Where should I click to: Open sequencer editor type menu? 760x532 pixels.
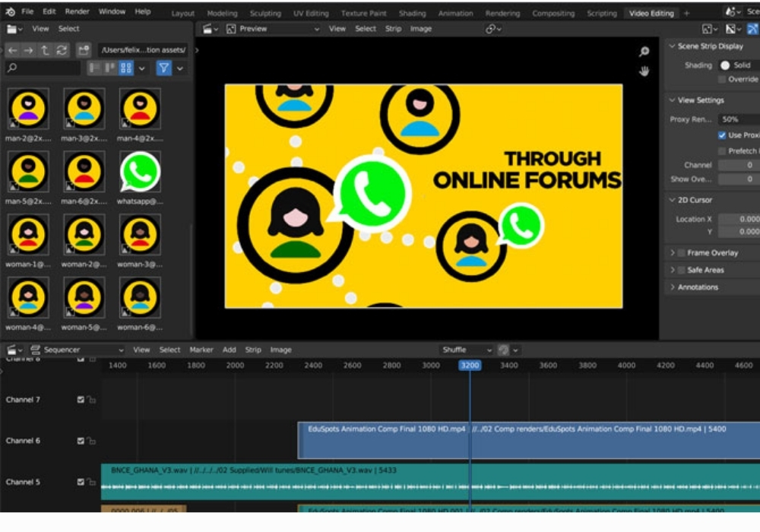pos(14,350)
